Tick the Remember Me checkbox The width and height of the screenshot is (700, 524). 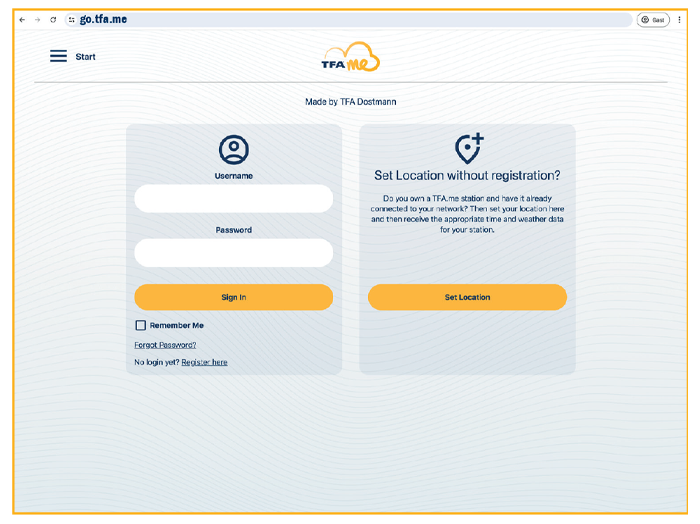point(141,325)
